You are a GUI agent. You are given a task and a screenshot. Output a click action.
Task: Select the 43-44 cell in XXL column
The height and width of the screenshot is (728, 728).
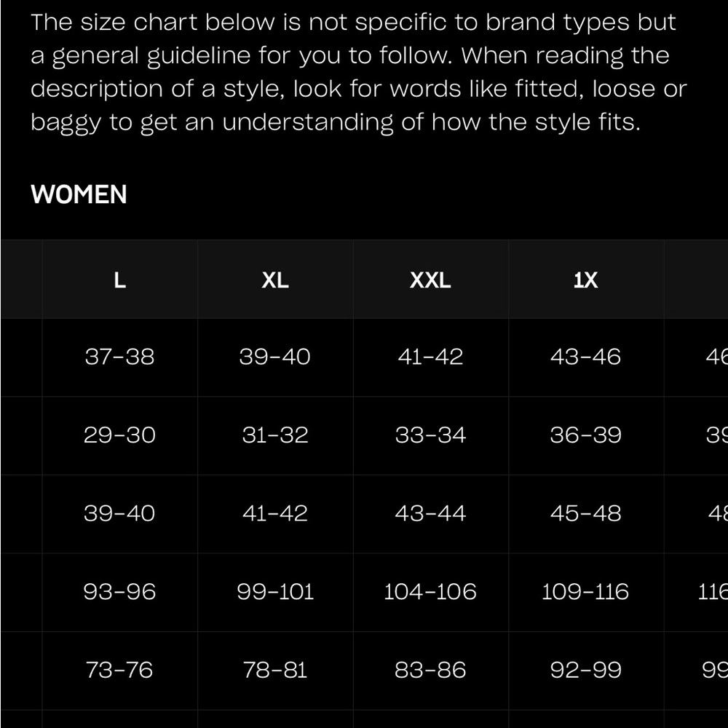click(x=430, y=513)
